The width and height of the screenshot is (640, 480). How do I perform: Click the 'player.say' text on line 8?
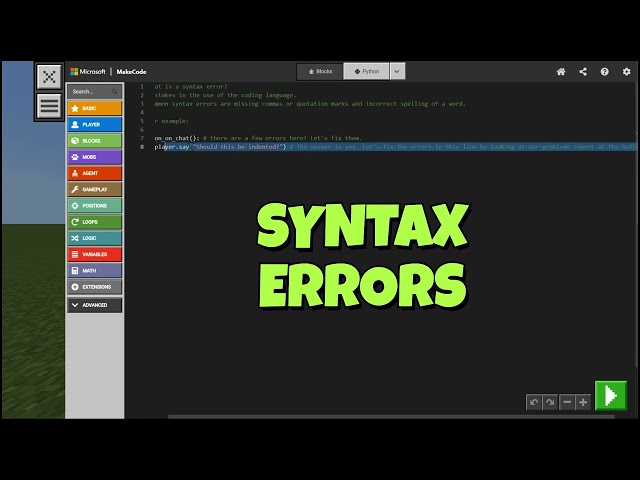pyautogui.click(x=171, y=147)
